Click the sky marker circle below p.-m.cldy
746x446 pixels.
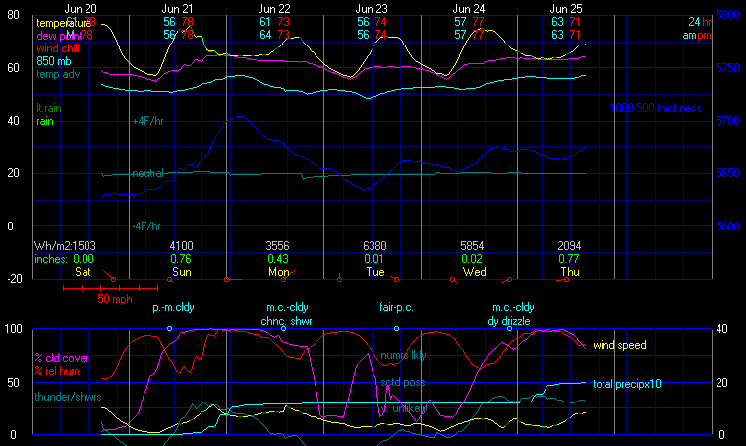169,328
